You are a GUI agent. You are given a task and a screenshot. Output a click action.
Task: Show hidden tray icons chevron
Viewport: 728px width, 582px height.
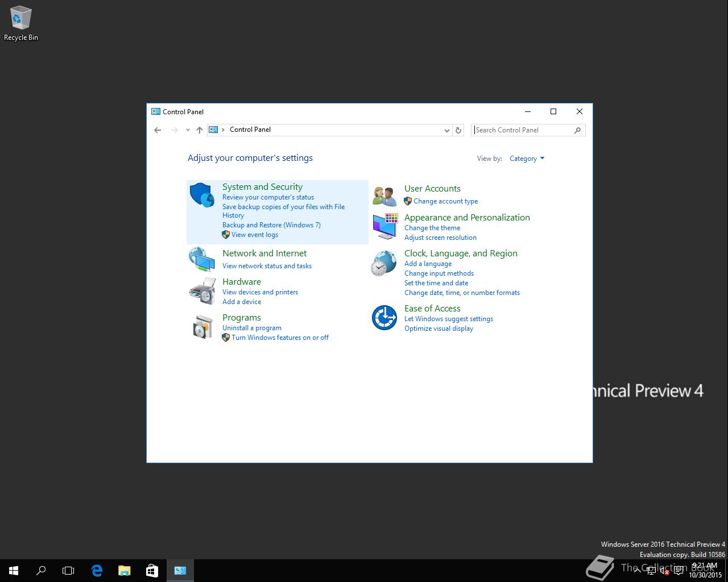click(x=638, y=571)
